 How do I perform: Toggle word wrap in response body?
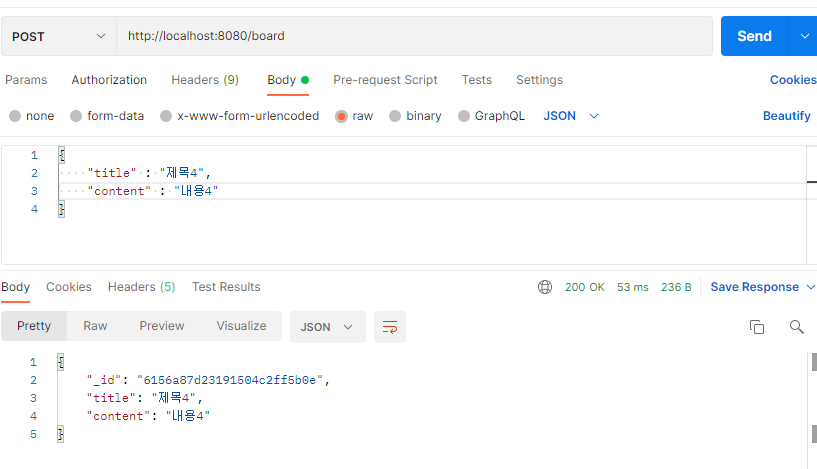[x=390, y=327]
